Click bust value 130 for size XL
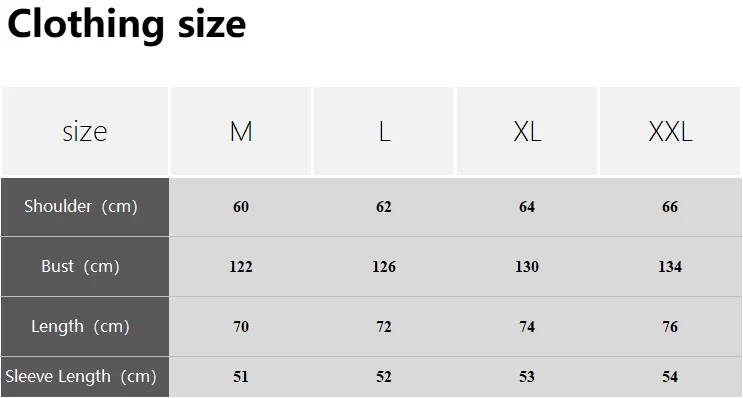 [527, 267]
